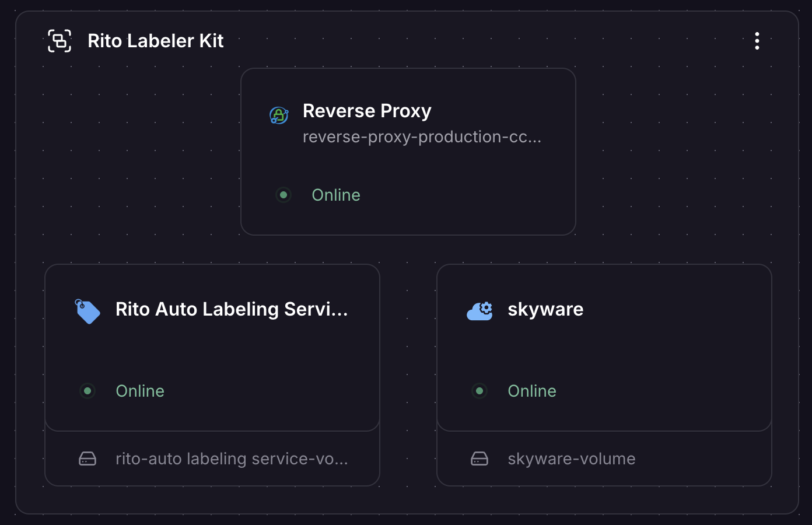This screenshot has height=525, width=812.
Task: Click Rito Auto Labeling's Online label
Action: [x=140, y=391]
